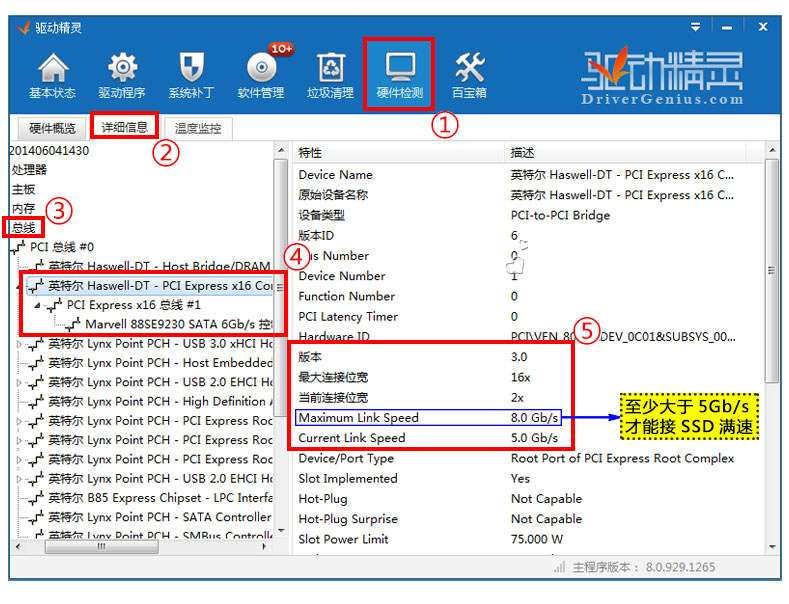The width and height of the screenshot is (789, 604).
Task: Select the Slot Power Limit row
Action: click(527, 539)
